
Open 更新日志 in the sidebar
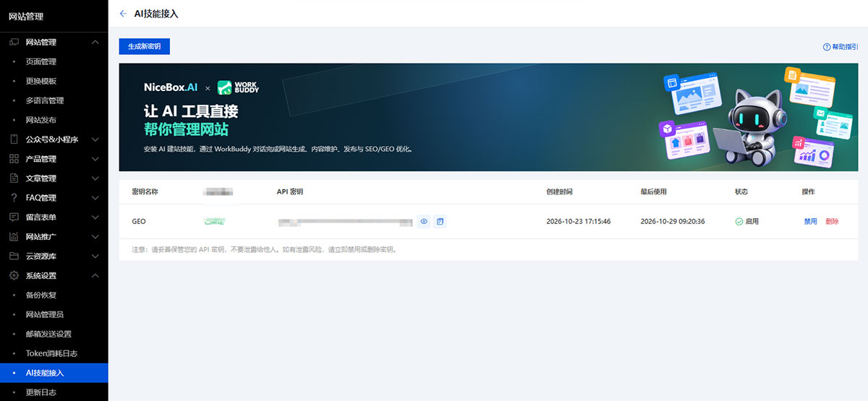(x=41, y=393)
